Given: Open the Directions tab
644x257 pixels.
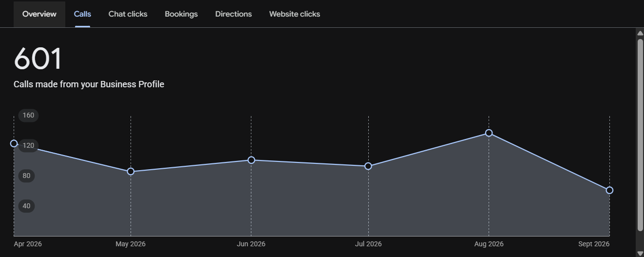Looking at the screenshot, I should (233, 14).
